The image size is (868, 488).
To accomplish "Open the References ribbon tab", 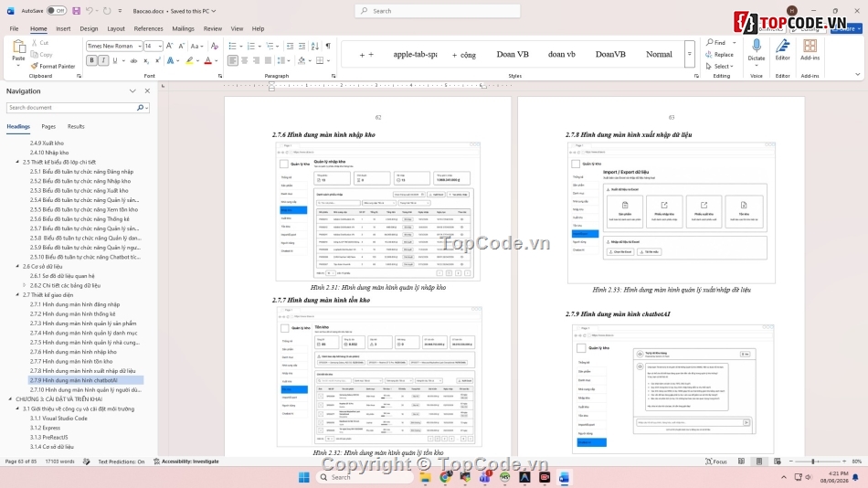I will (148, 28).
